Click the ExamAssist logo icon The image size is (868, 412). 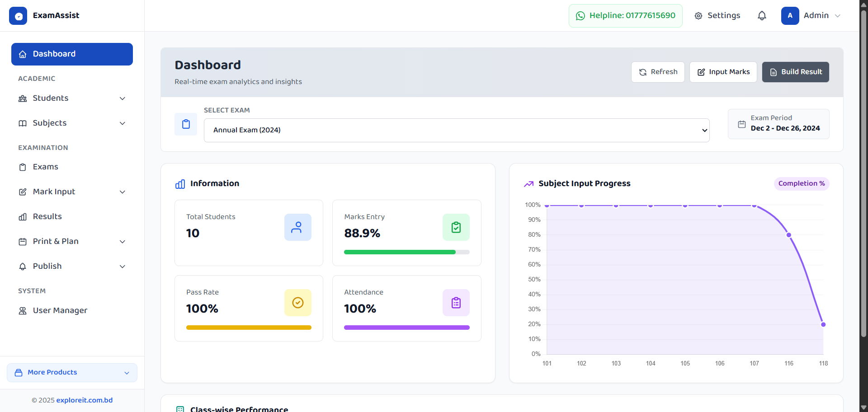pos(18,16)
